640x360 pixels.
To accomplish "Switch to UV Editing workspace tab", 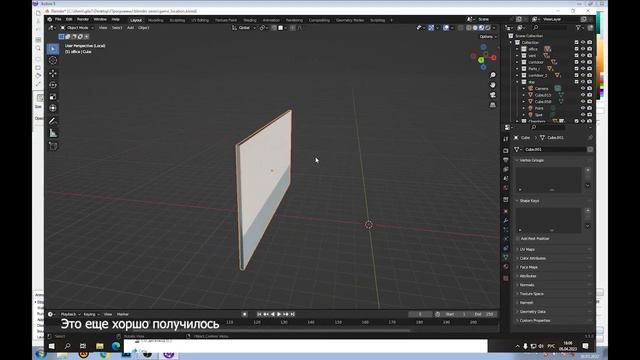I will (x=200, y=20).
